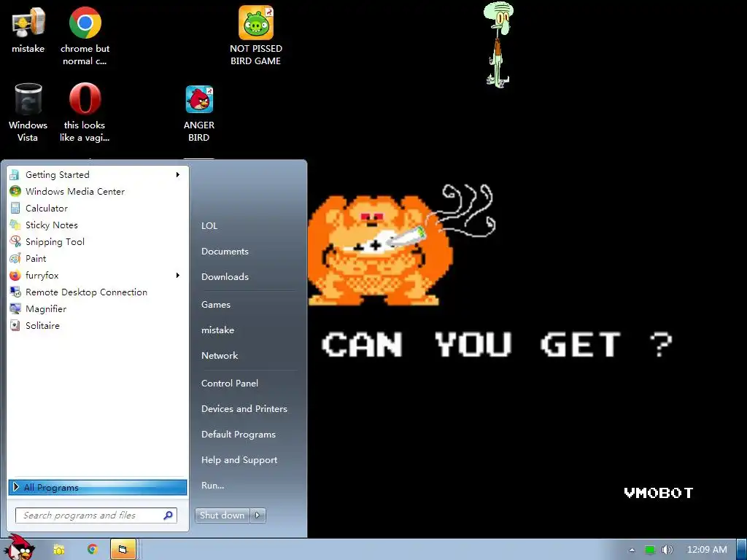Click the 12:09 AM clock
Image resolution: width=747 pixels, height=560 pixels.
tap(707, 550)
